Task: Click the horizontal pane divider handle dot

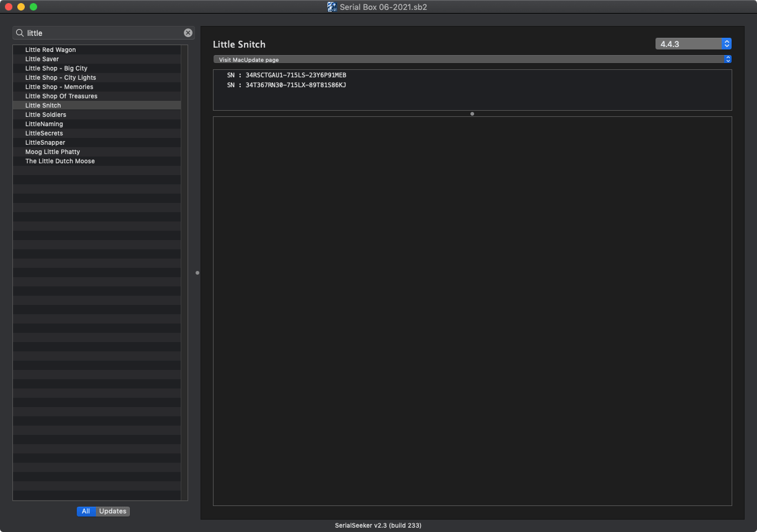Action: click(x=472, y=114)
